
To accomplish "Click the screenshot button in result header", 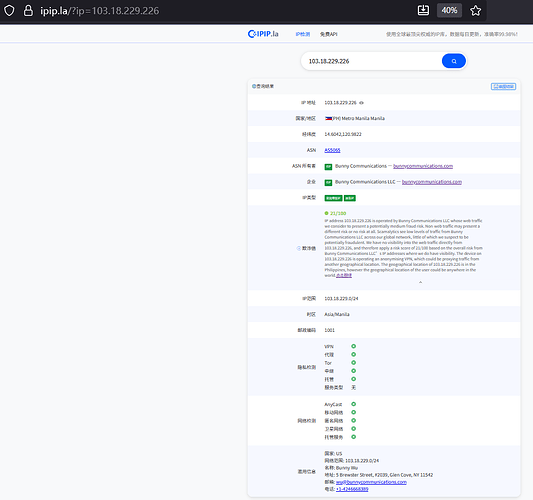I will 503,87.
